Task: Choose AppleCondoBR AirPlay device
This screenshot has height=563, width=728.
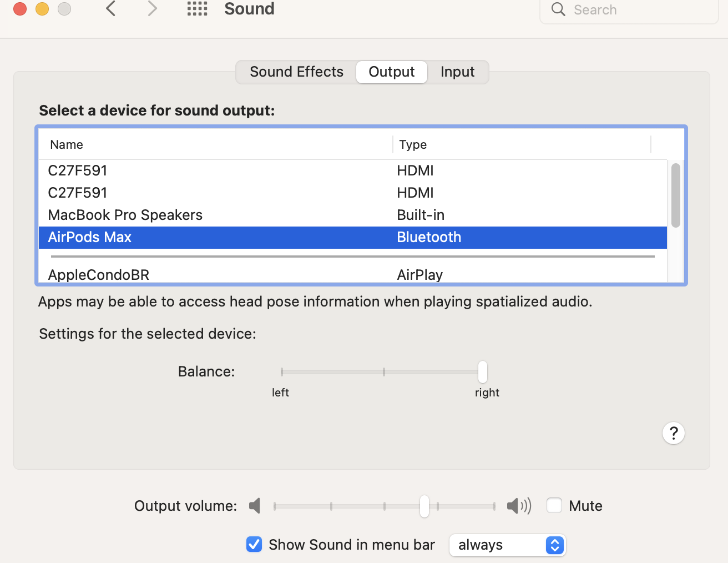Action: 353,274
